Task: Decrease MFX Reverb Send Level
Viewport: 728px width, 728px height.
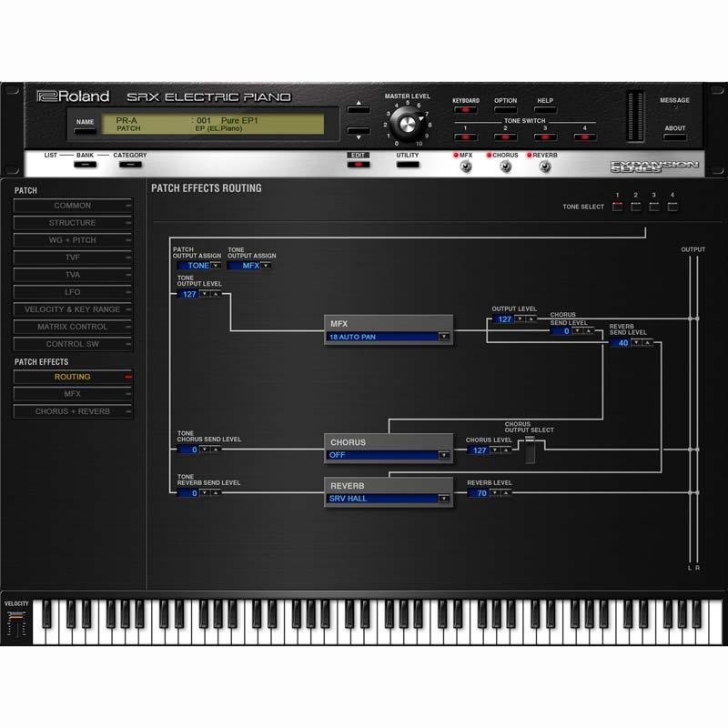Action: pyautogui.click(x=636, y=343)
